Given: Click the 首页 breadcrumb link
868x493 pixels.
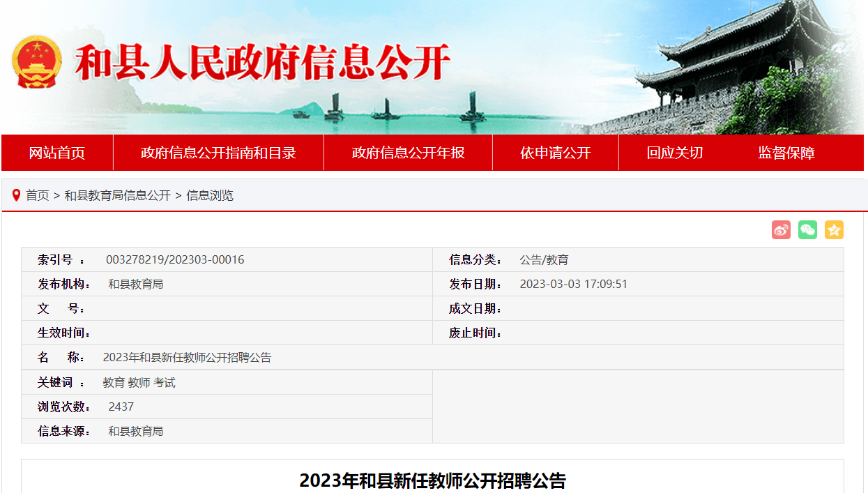Looking at the screenshot, I should [38, 195].
